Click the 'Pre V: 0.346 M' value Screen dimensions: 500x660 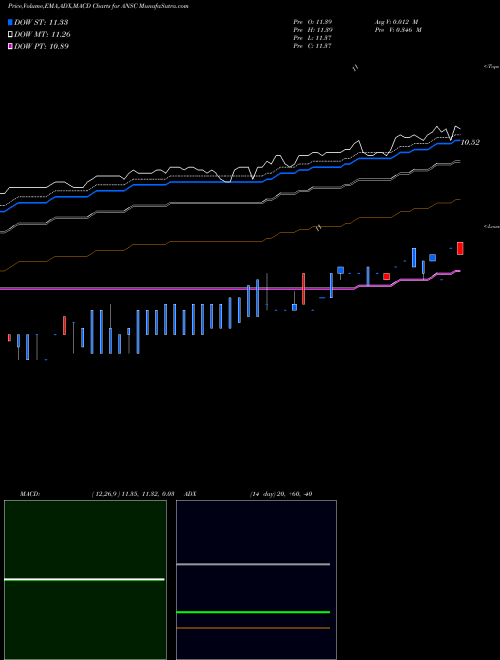(398, 30)
